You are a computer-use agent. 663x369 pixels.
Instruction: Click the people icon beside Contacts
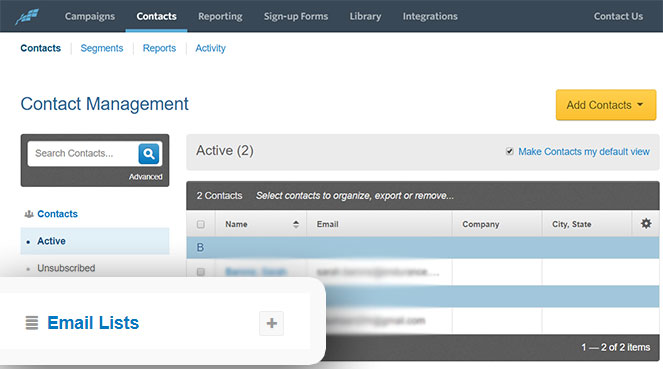coord(29,214)
